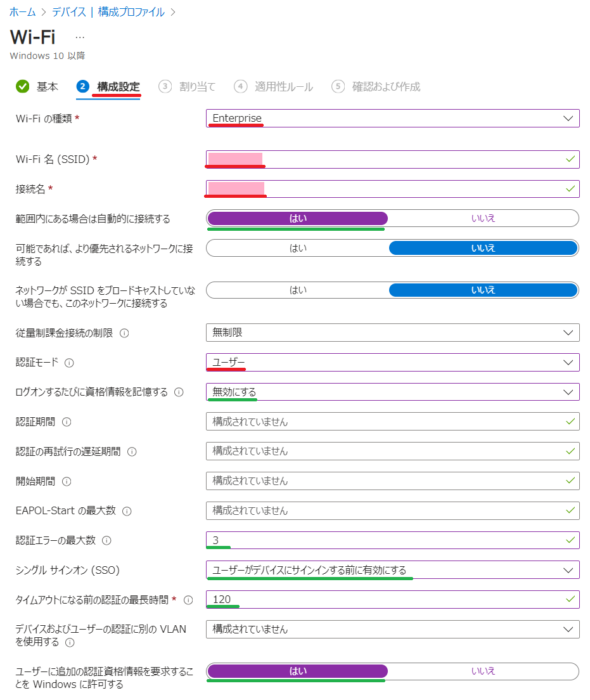The height and width of the screenshot is (700, 590).
Task: Open デバイス | 構成プロファイル breadcrumb link
Action: pos(108,12)
